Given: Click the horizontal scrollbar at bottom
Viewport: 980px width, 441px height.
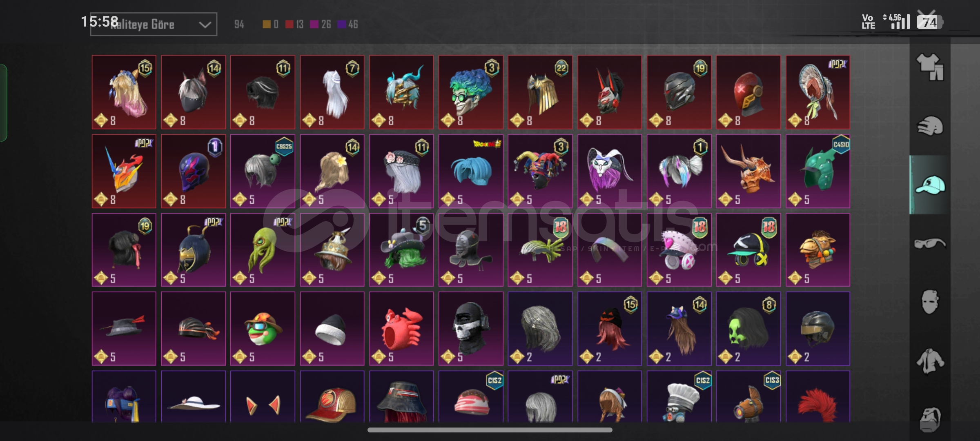Looking at the screenshot, I should (x=490, y=430).
